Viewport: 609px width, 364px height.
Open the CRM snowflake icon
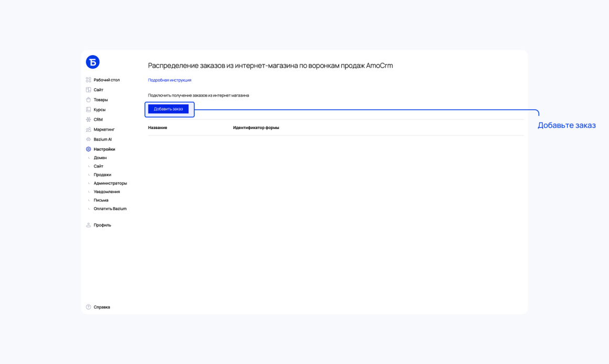click(89, 120)
